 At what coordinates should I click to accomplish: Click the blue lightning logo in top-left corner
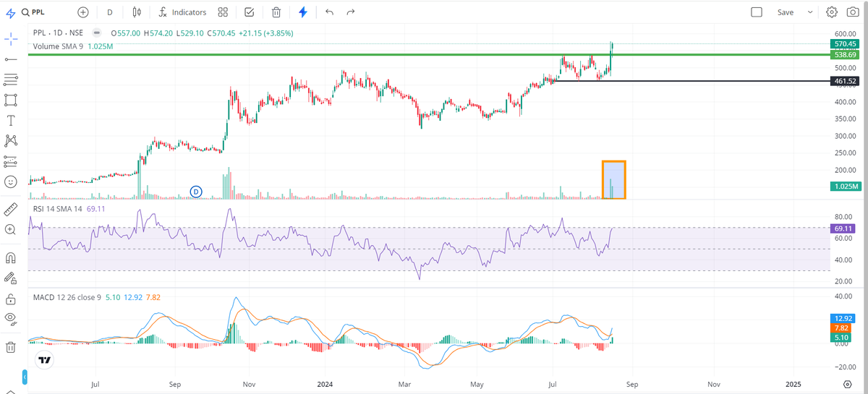pyautogui.click(x=10, y=12)
